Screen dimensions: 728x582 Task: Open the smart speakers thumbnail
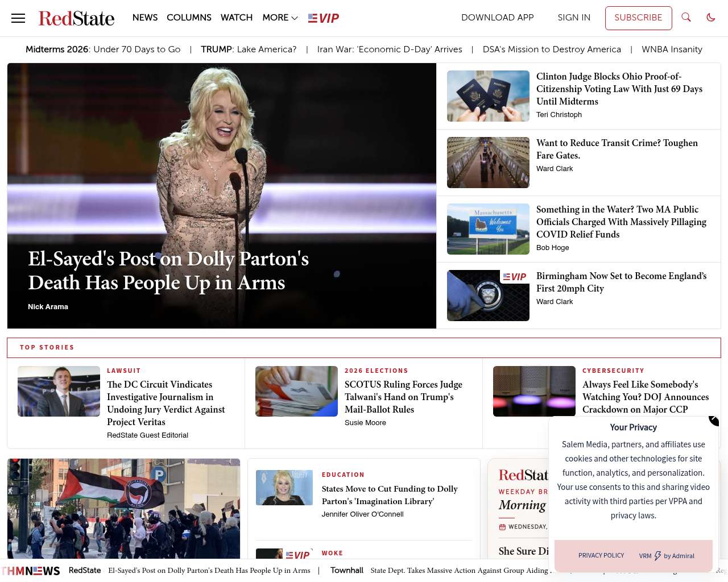[x=534, y=392]
